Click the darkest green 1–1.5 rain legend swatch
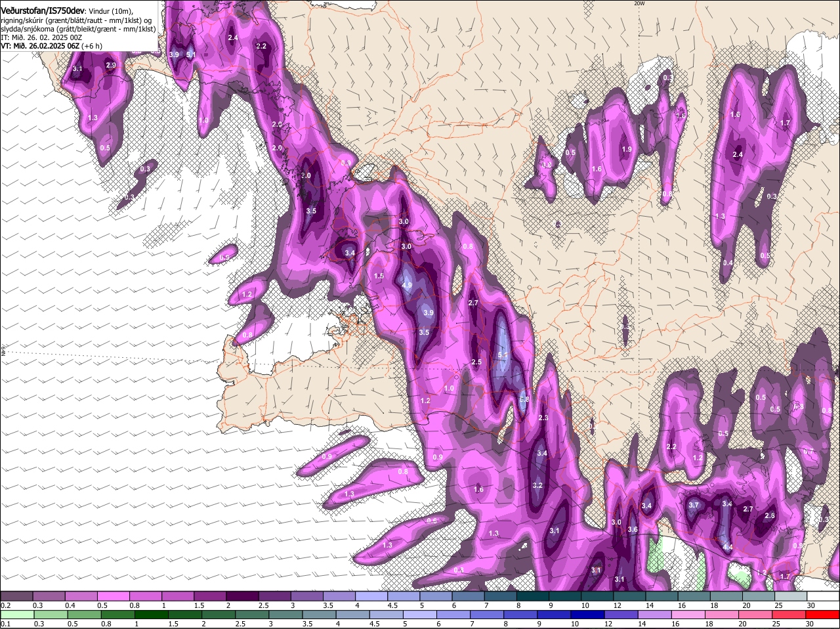This screenshot has height=629, width=840. [x=151, y=615]
